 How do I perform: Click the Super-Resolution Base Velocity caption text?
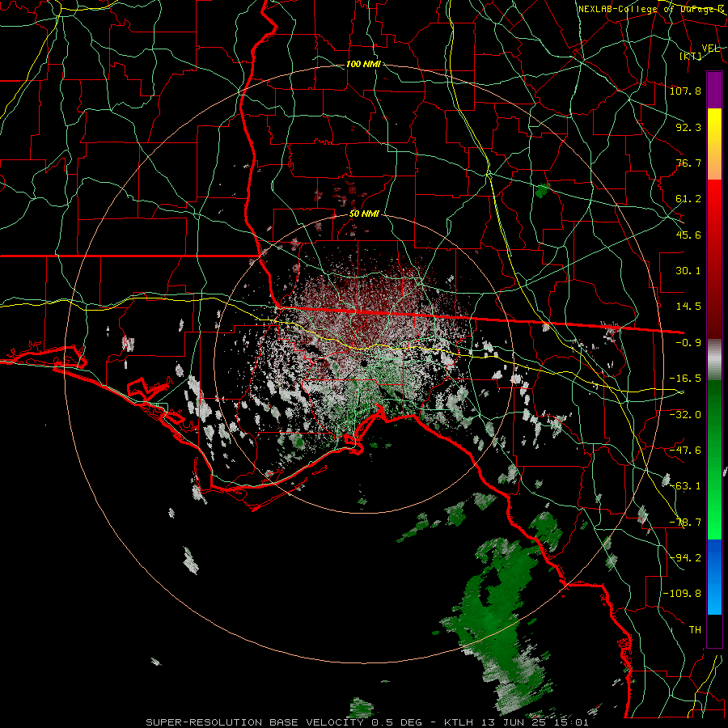tap(366, 722)
